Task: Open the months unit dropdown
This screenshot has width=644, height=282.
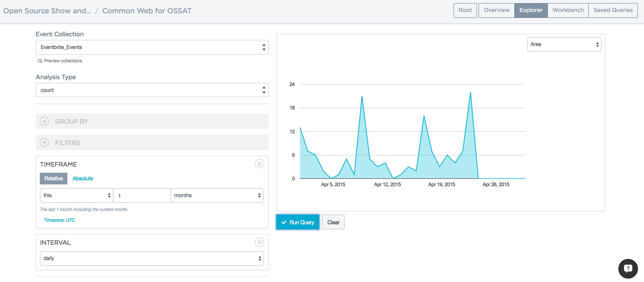Action: coord(217,195)
